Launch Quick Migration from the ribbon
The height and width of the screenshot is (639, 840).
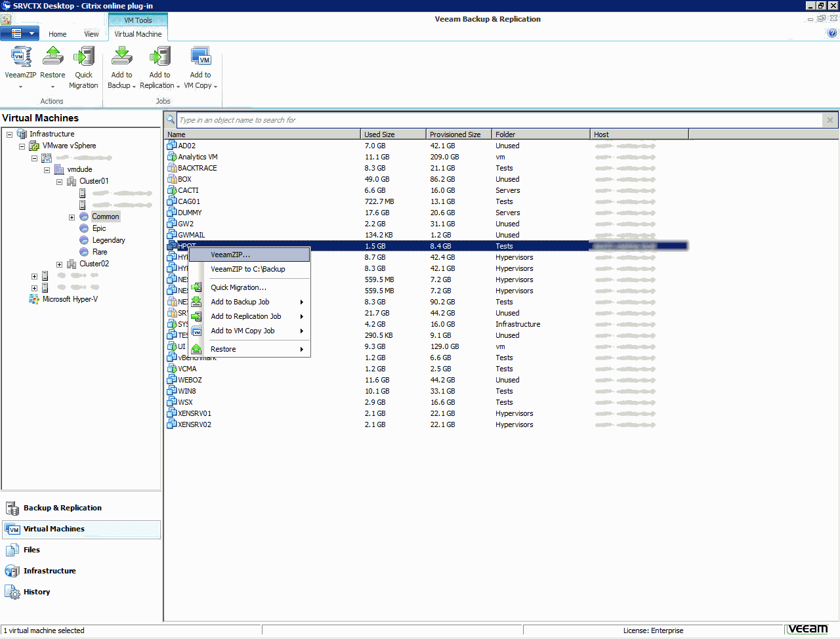(x=83, y=58)
